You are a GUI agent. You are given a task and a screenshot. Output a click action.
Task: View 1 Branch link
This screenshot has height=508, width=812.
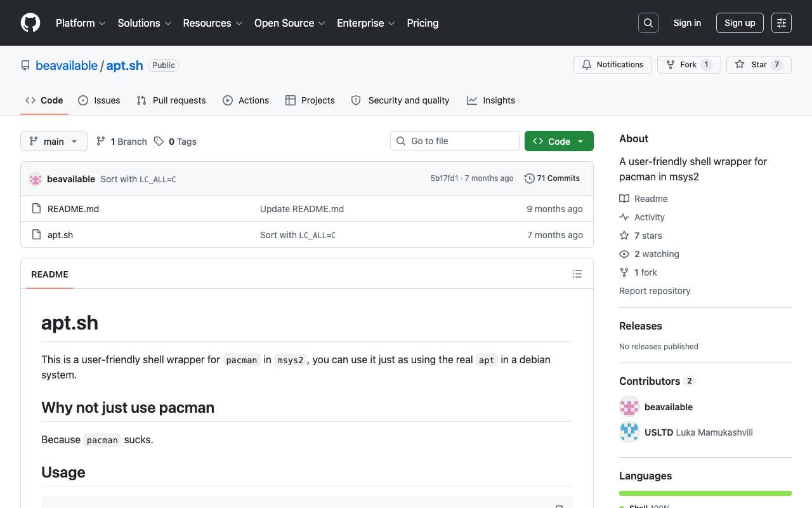pyautogui.click(x=121, y=142)
